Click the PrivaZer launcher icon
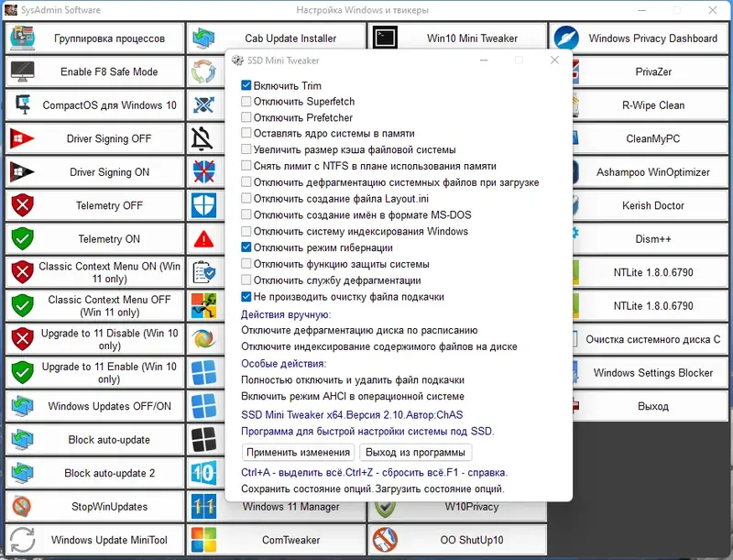The width and height of the screenshot is (733, 560). click(577, 71)
